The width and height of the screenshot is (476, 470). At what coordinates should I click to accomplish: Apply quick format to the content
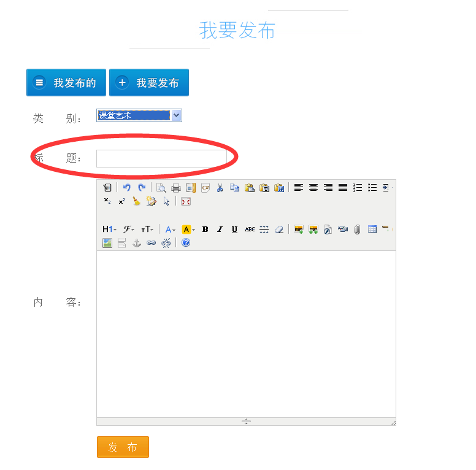(x=151, y=201)
